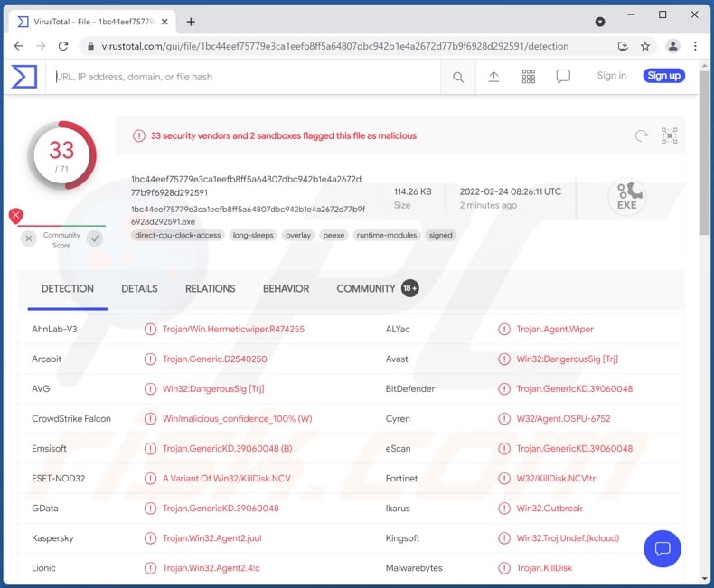Click the overlay tag
This screenshot has height=588, width=714.
pyautogui.click(x=298, y=236)
